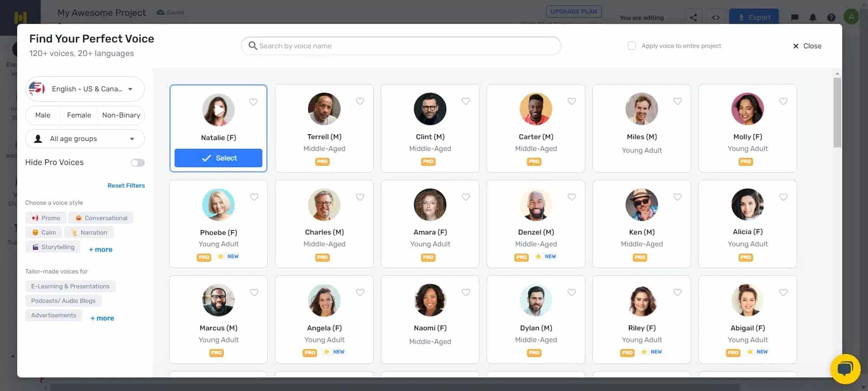Open Molly's voice avatar thumbnail
This screenshot has height=391, width=868.
tap(748, 109)
